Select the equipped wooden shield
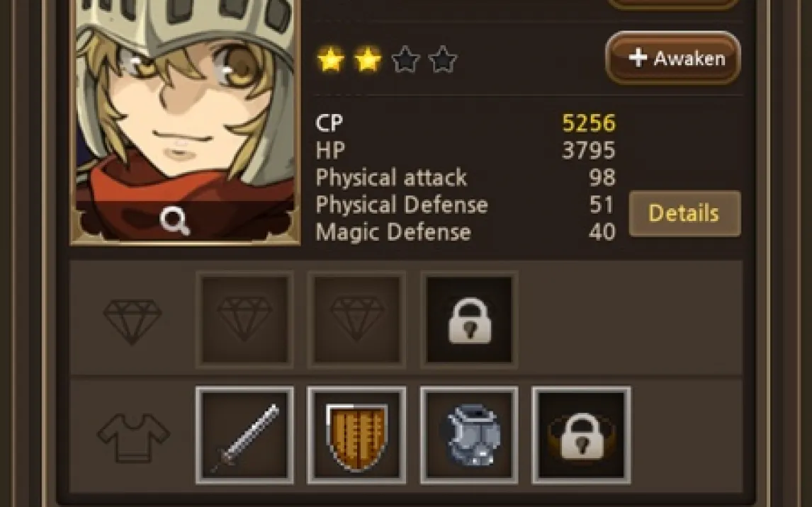 click(357, 435)
